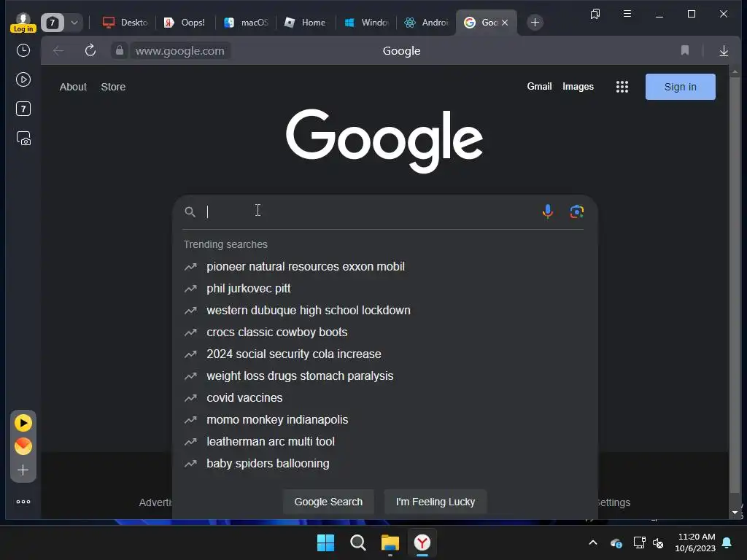Select 'baby spiders ballooning' suggestion
The image size is (747, 560).
click(x=384, y=464)
